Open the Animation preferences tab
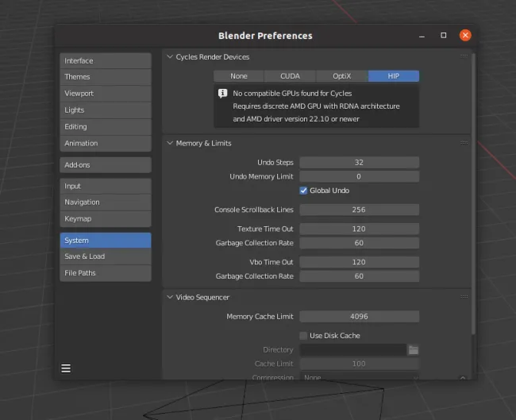 coord(106,144)
